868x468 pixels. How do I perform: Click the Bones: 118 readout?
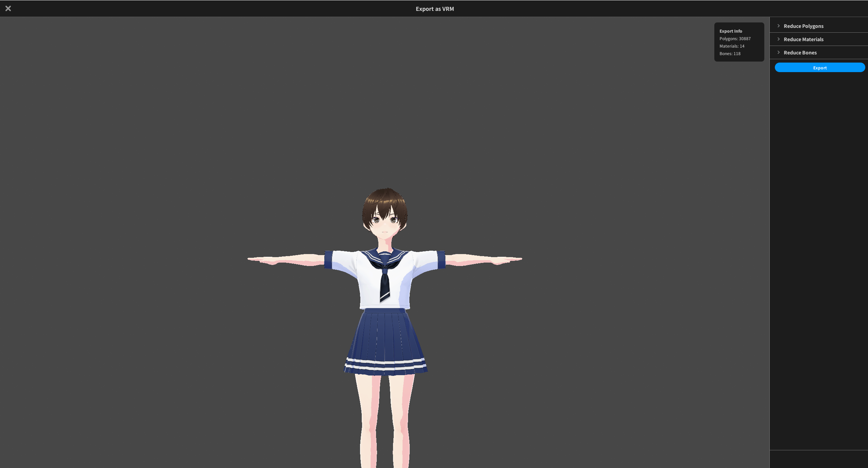730,54
